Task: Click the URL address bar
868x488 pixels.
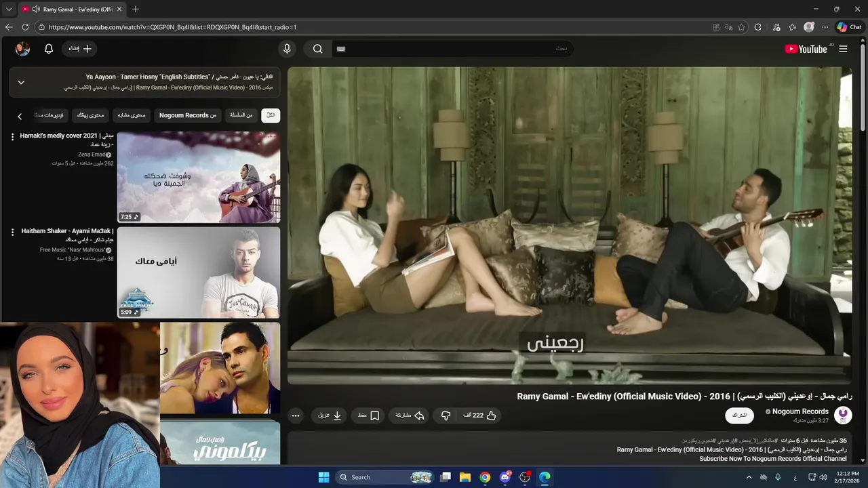Action: (373, 27)
